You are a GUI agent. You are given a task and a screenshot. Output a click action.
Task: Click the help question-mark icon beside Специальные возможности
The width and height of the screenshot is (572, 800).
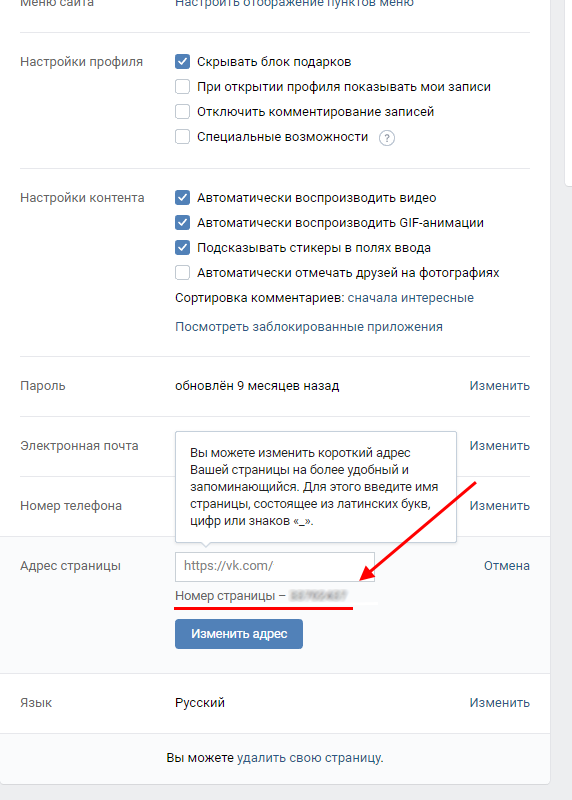[x=387, y=138]
